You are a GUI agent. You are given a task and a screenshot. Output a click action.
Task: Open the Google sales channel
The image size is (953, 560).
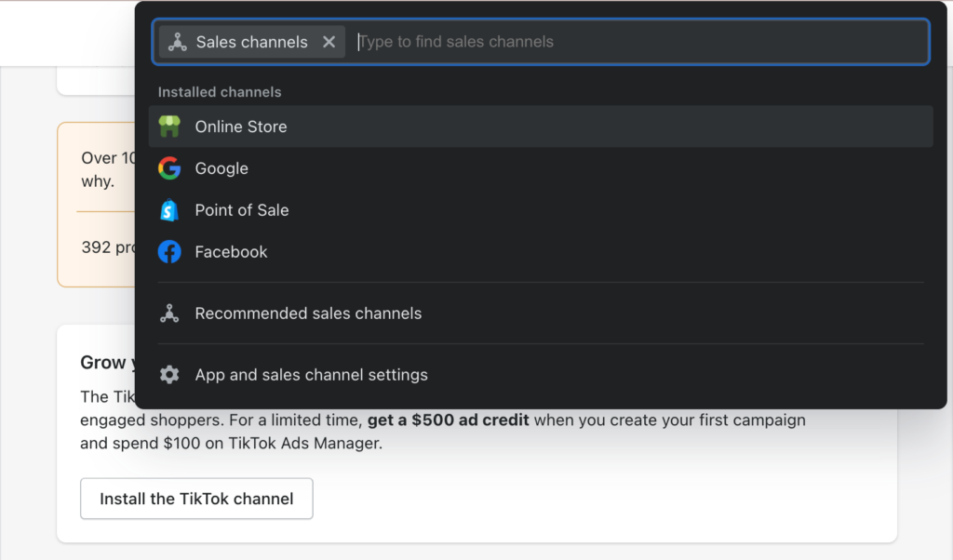pyautogui.click(x=221, y=168)
